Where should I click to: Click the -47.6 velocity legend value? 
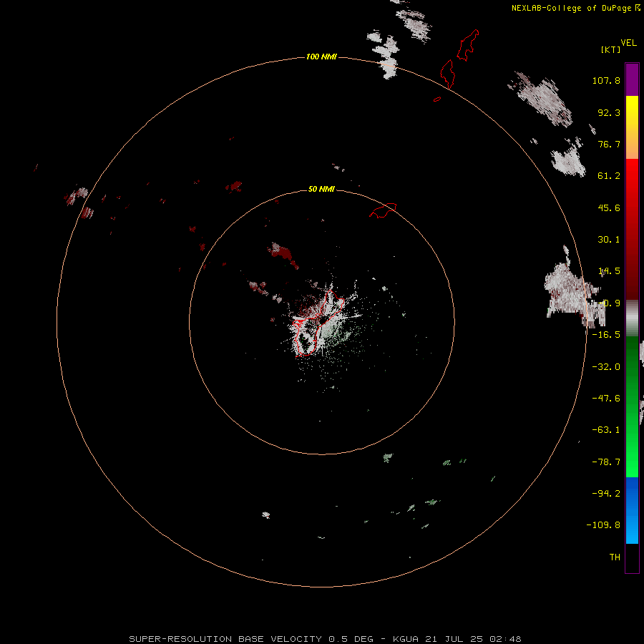pos(606,399)
